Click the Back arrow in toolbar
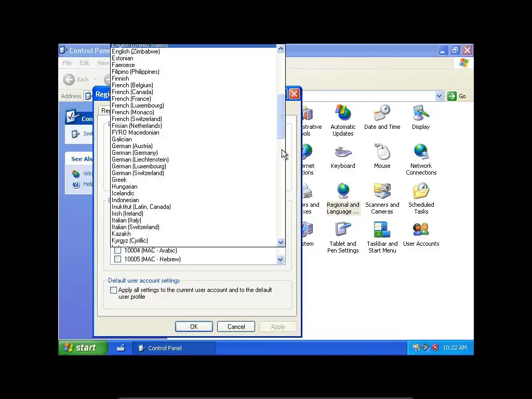Image resolution: width=532 pixels, height=399 pixels. (69, 79)
